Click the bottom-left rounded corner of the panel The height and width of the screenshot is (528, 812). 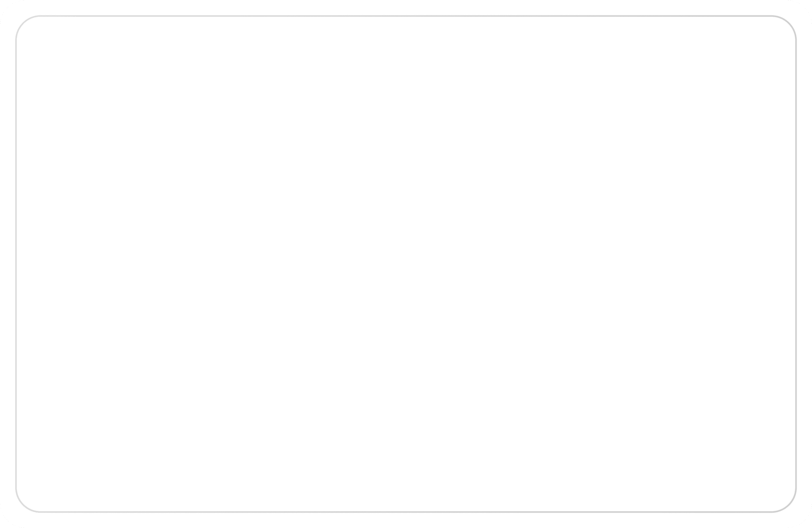(x=23, y=505)
